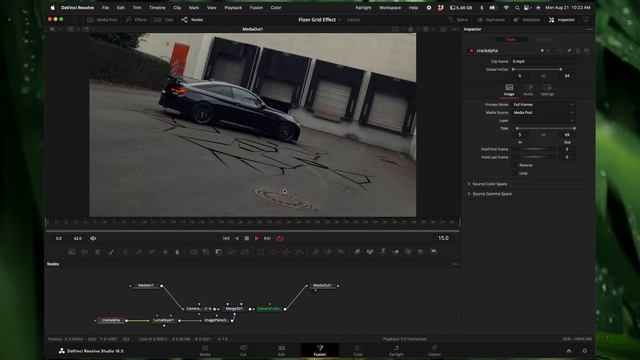Open the Spline editor panel

coord(458,20)
